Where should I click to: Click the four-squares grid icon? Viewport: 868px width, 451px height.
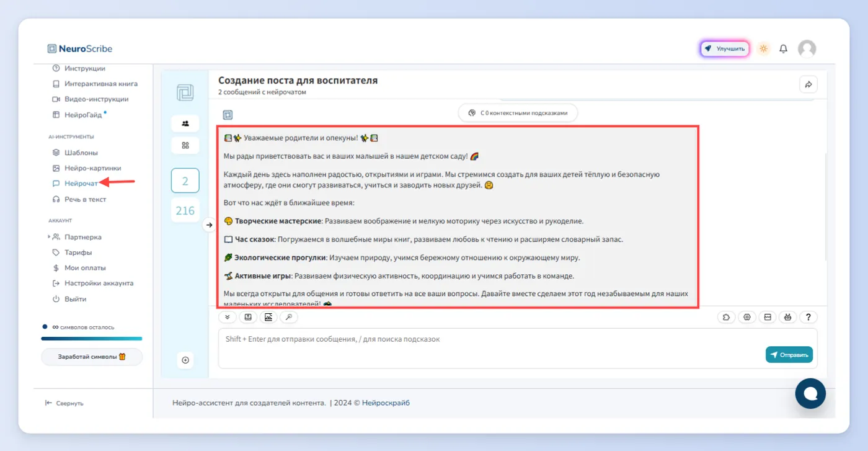185,145
